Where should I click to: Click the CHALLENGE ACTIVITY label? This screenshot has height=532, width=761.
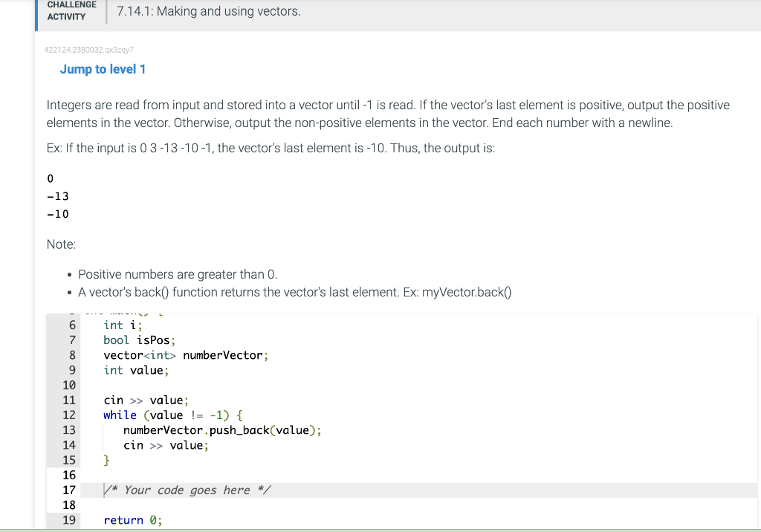[71, 10]
